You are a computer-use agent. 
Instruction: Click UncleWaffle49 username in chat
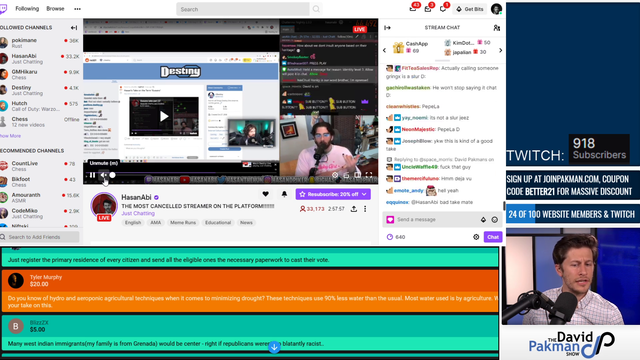click(x=420, y=167)
